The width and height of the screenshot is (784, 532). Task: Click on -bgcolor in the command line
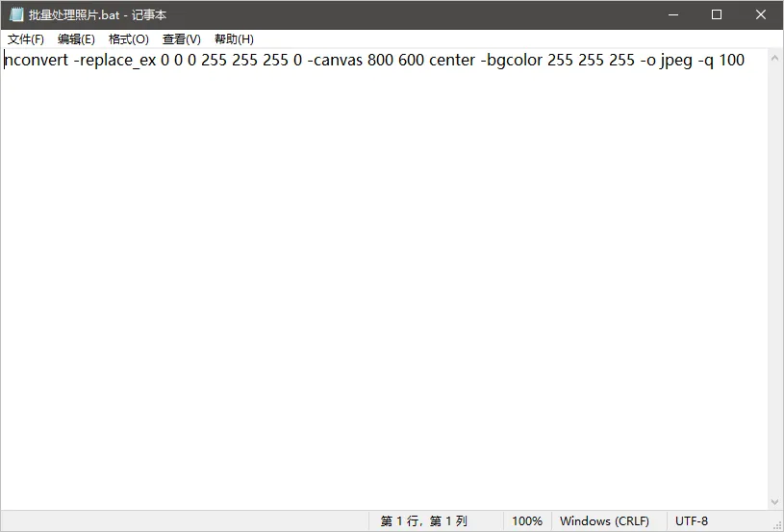(511, 61)
